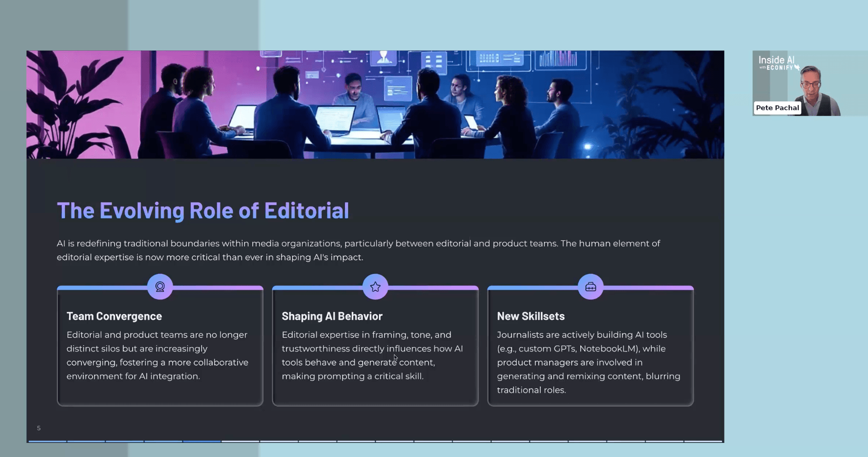868x457 pixels.
Task: Select the person icon above Team Convergence card
Action: [160, 287]
